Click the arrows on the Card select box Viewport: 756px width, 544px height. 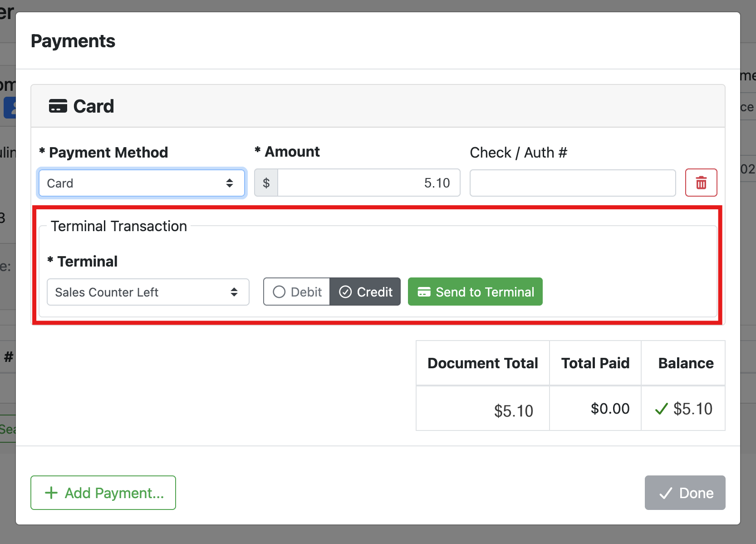click(230, 183)
